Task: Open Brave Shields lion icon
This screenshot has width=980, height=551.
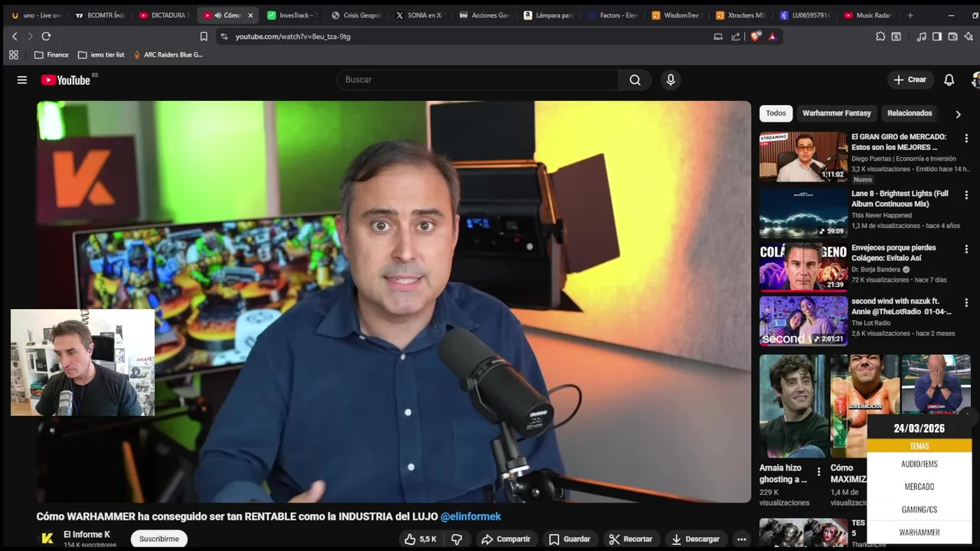Action: click(755, 36)
